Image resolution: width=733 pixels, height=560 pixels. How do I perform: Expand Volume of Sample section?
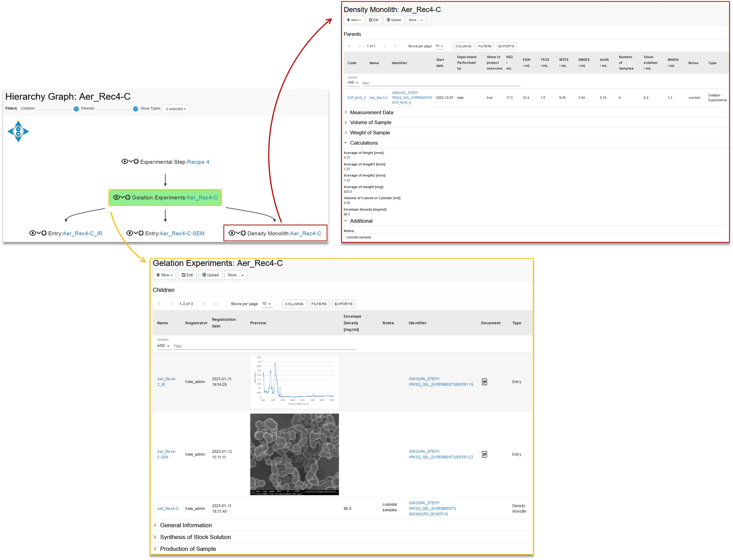tap(370, 122)
